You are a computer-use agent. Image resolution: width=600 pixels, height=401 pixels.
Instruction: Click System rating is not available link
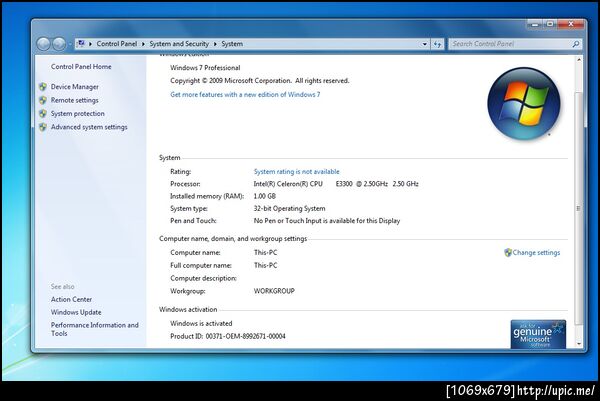click(297, 172)
